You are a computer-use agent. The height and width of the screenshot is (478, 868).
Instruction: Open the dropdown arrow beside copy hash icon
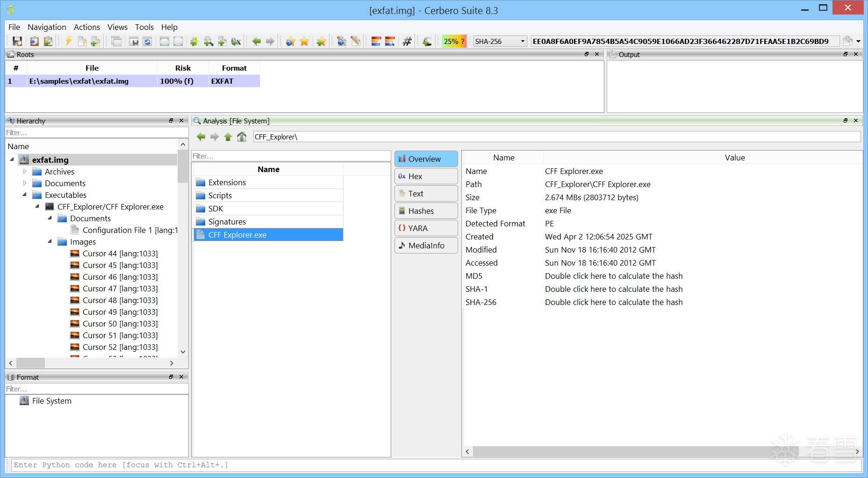pyautogui.click(x=858, y=41)
